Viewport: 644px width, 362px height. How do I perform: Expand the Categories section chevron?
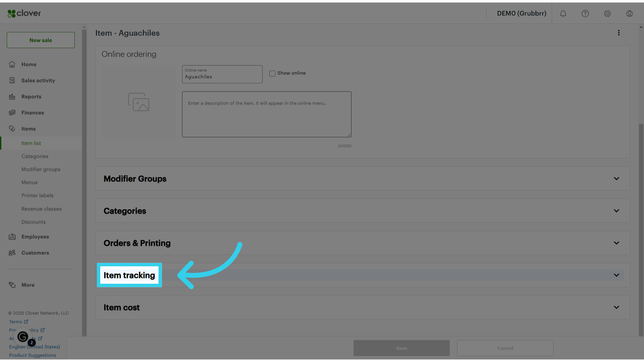[x=616, y=211]
